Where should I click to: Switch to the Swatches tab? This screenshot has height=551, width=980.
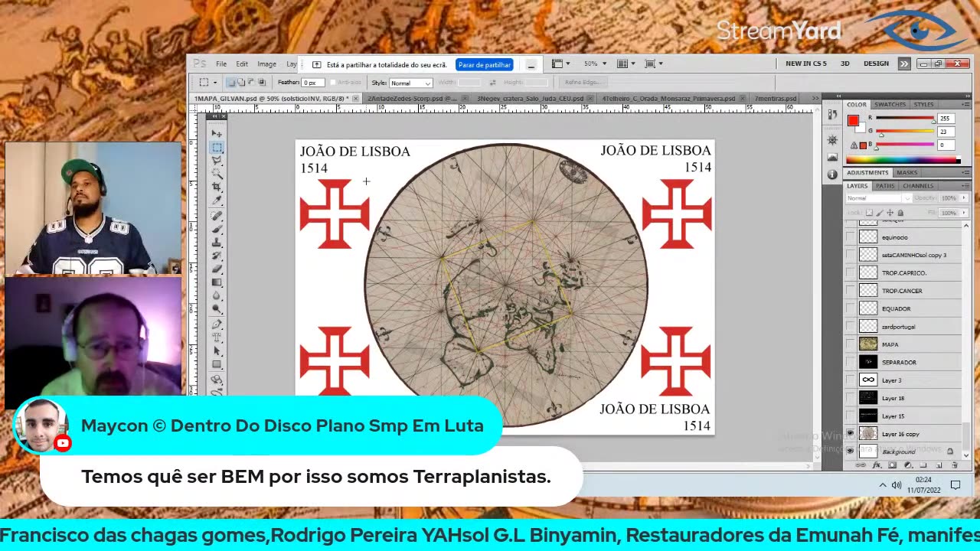pyautogui.click(x=890, y=104)
